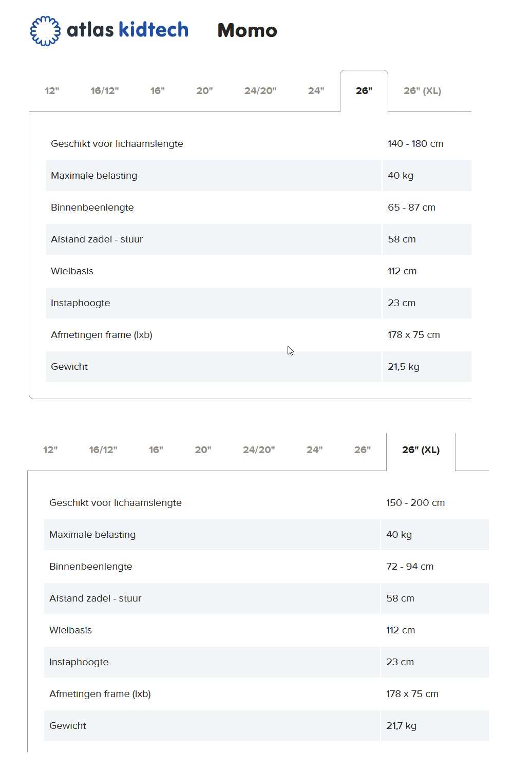Switch to the 16" tab in bottom table
Screen dimensions: 532x770
coord(156,450)
